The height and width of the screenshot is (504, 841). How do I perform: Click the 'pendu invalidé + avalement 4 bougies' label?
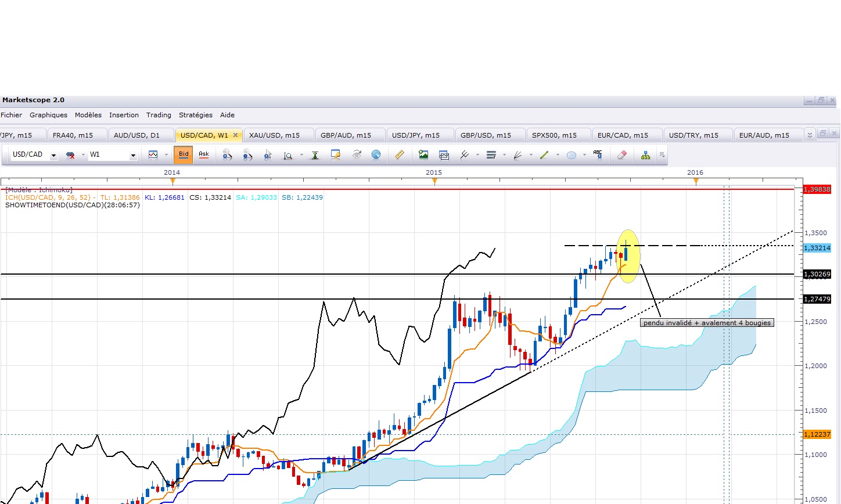coord(707,323)
